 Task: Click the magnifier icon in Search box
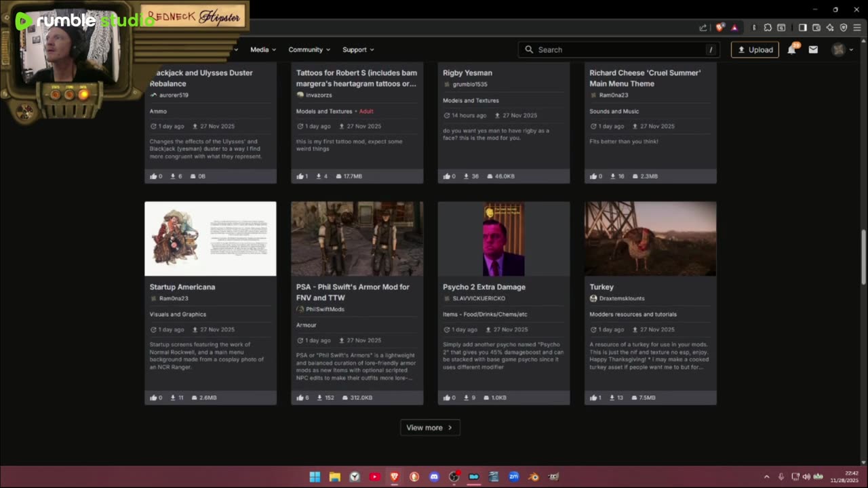point(529,49)
